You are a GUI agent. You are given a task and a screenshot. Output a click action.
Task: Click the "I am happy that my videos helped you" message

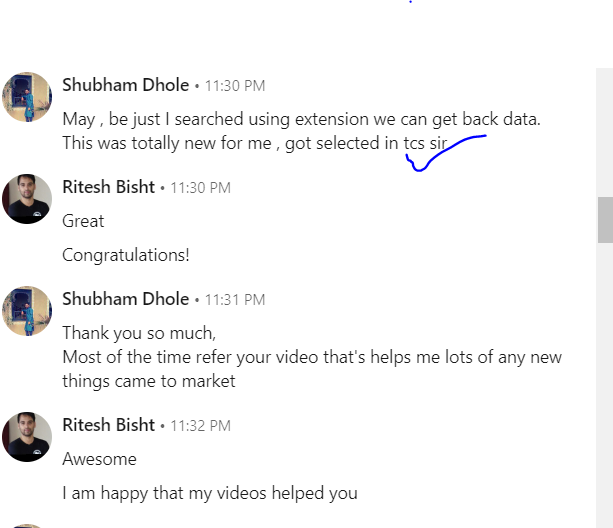tap(209, 493)
